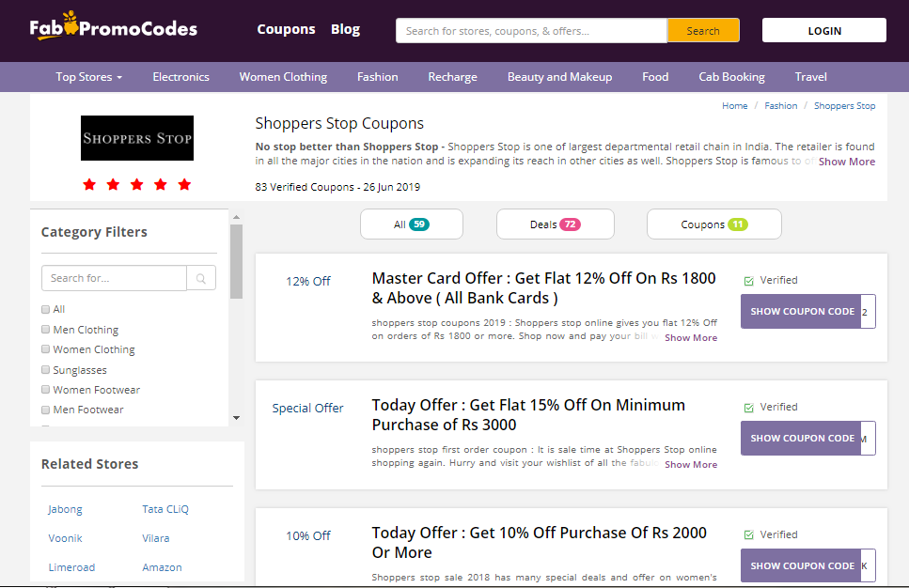Show coupon code for 15% Off offer
The image size is (909, 588).
808,438
